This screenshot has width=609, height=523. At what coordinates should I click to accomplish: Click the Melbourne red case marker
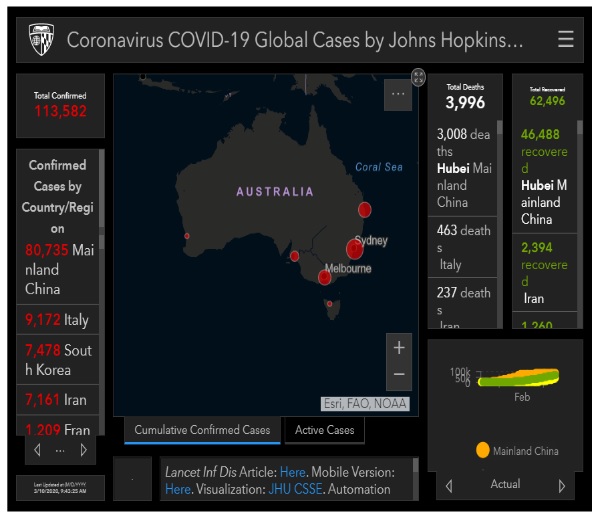pyautogui.click(x=324, y=278)
